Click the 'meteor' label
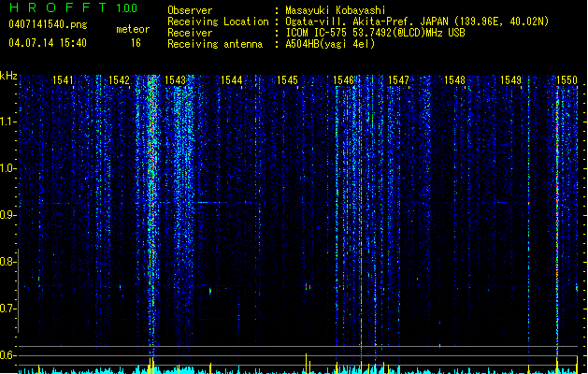The image size is (588, 374). (x=133, y=29)
